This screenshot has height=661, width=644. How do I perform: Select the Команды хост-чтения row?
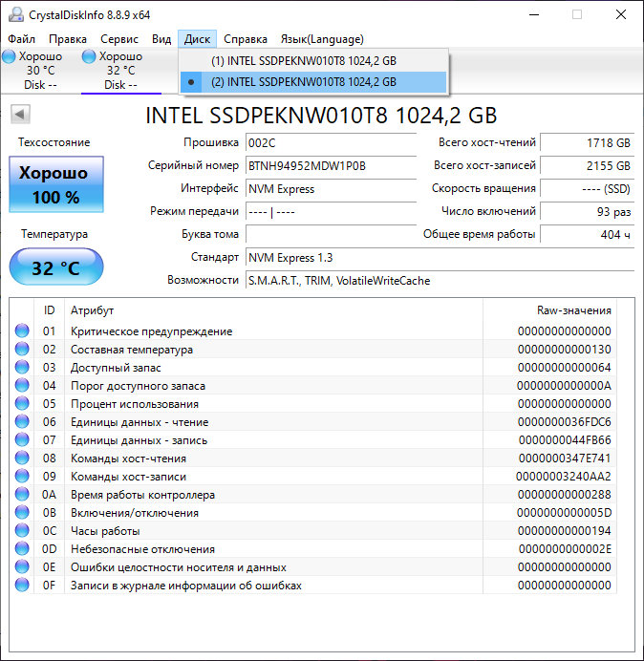(313, 458)
